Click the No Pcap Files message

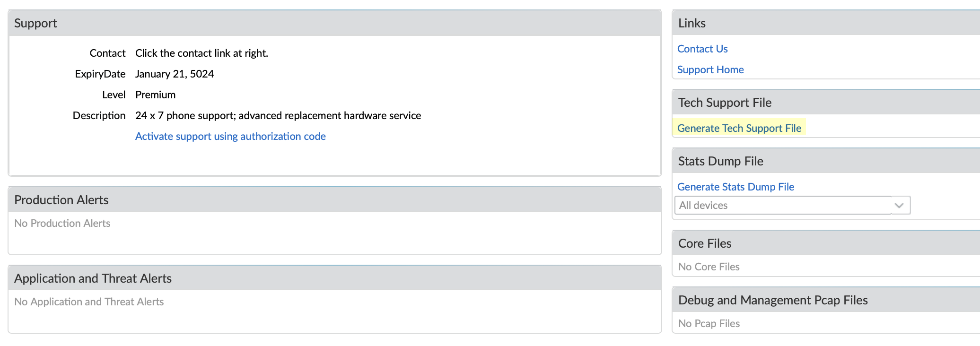pyautogui.click(x=709, y=323)
